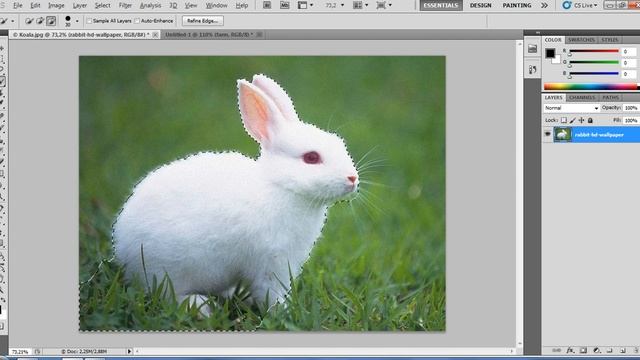Click the CS Live circle icon

tap(567, 5)
